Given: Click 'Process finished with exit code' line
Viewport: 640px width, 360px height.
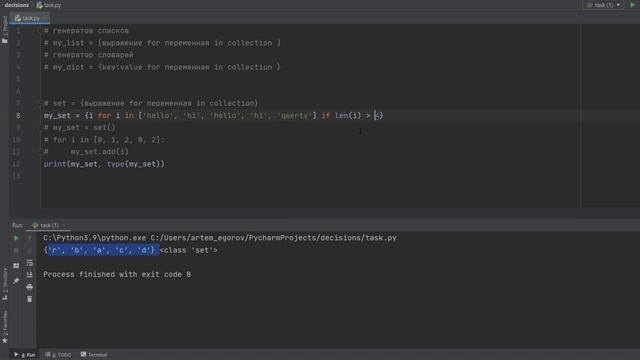Looking at the screenshot, I should [x=117, y=274].
